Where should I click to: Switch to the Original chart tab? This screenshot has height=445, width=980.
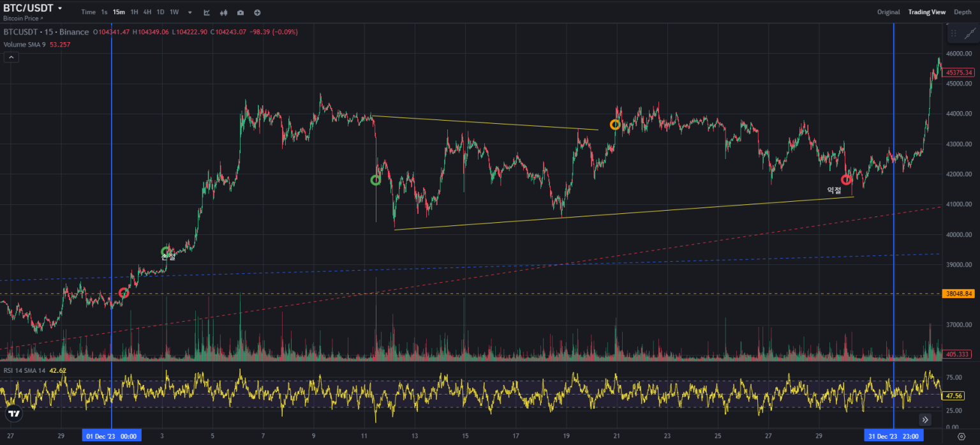coord(888,12)
